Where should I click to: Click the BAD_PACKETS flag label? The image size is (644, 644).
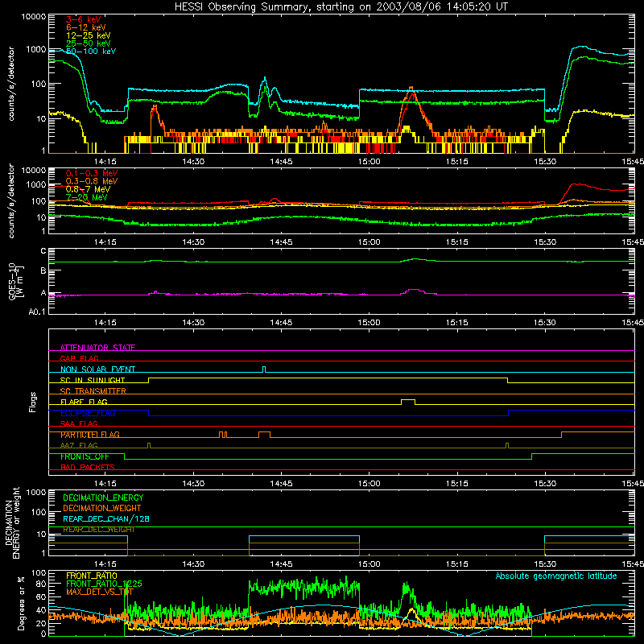[88, 467]
